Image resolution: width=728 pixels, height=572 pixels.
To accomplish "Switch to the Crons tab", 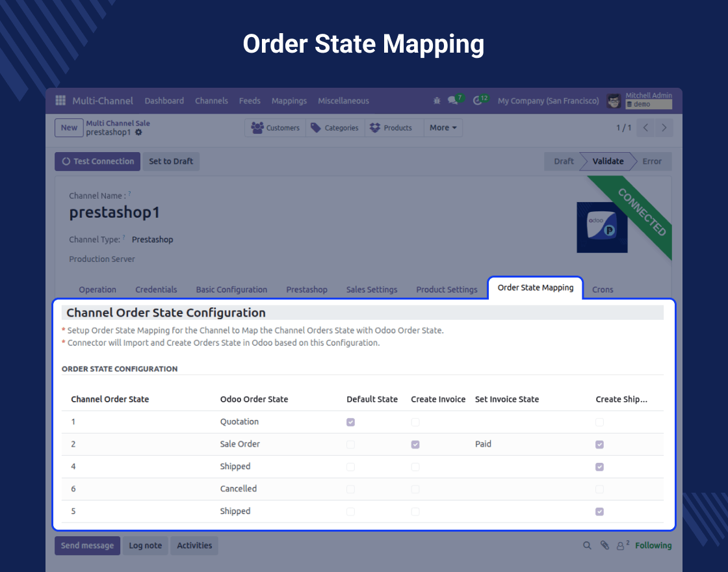I will coord(602,289).
